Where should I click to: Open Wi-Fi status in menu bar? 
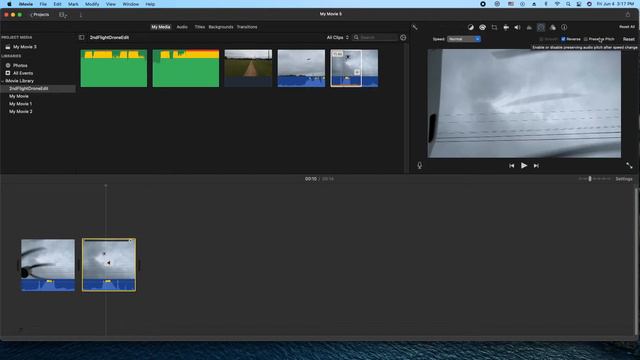tap(557, 4)
